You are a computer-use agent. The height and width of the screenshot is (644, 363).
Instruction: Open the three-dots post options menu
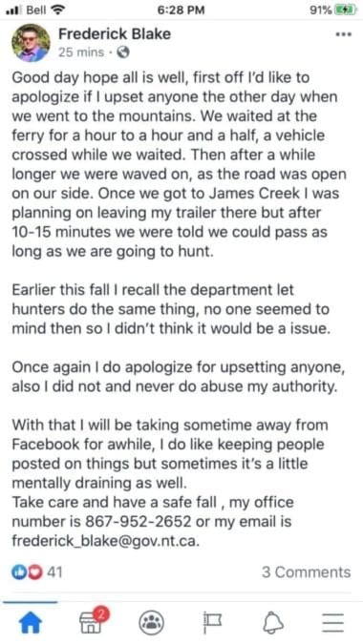point(344,34)
